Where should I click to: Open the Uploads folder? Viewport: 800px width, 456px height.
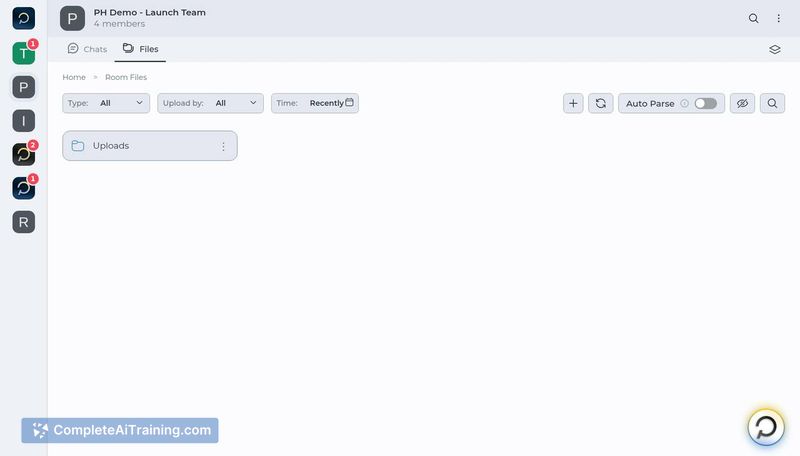(x=150, y=146)
